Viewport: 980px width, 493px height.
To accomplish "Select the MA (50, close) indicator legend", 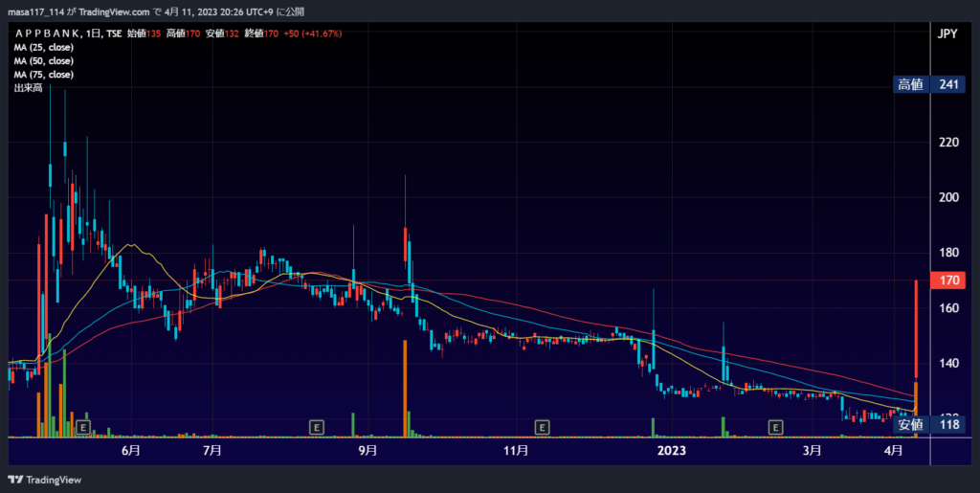I will [44, 61].
